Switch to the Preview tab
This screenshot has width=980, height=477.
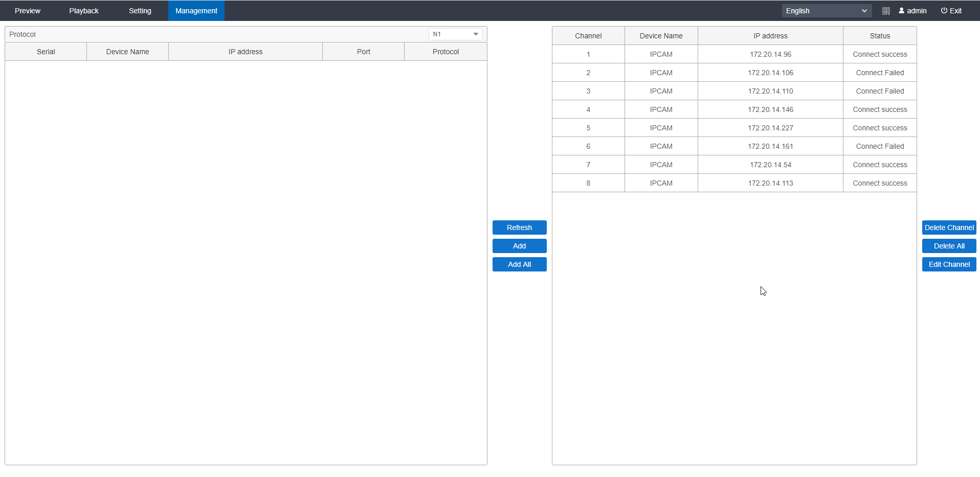pyautogui.click(x=28, y=11)
